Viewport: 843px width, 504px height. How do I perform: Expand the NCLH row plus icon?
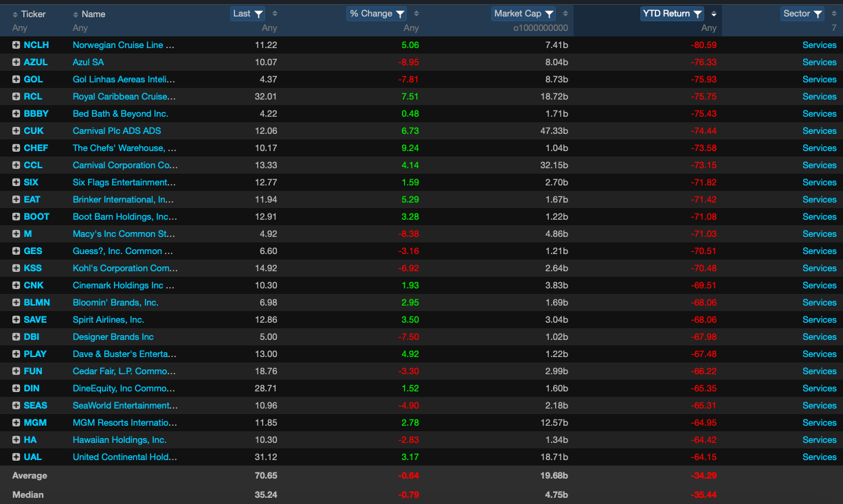click(x=16, y=45)
